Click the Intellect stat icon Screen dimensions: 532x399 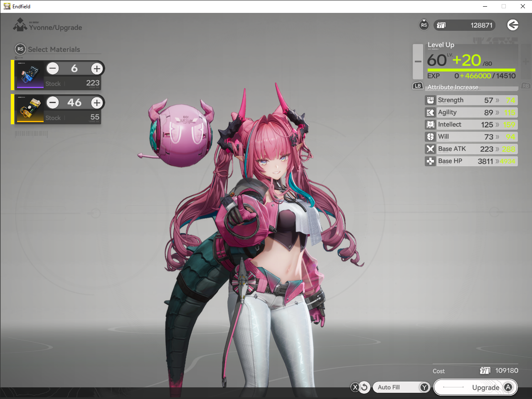point(430,124)
